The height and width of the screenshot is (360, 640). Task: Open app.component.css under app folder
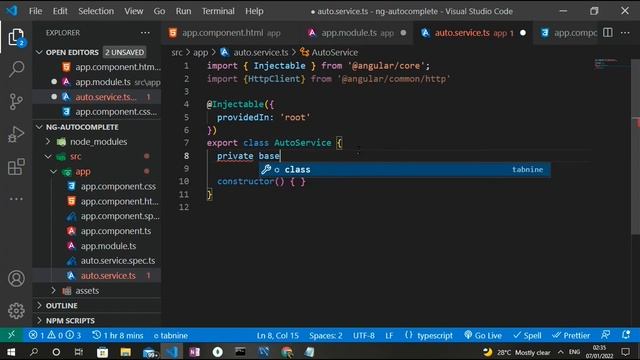tap(118, 187)
